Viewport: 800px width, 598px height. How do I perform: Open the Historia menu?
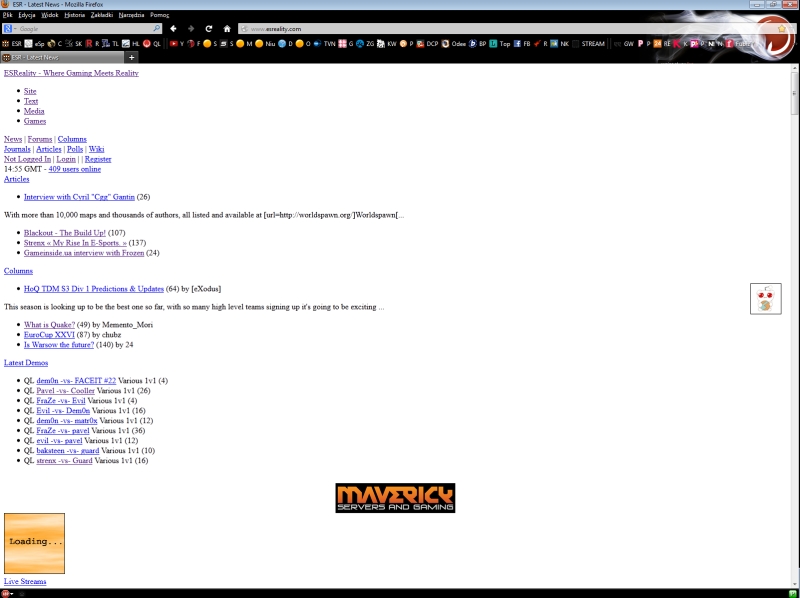[74, 16]
